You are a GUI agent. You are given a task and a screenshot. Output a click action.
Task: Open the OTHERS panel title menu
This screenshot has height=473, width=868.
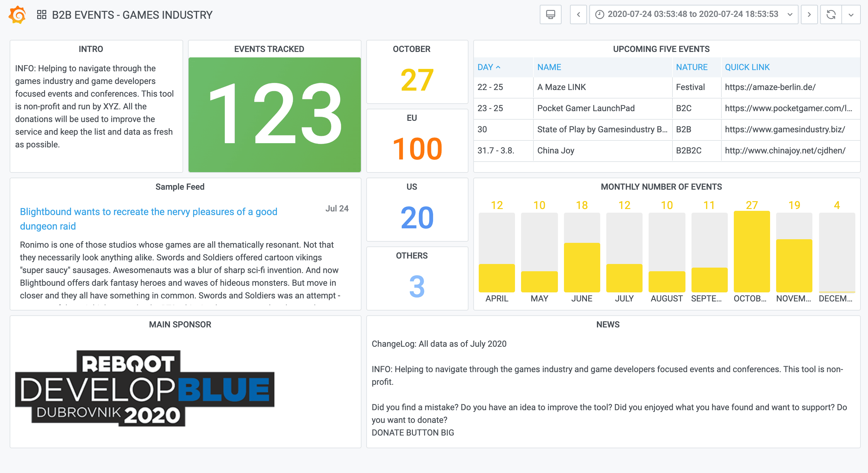point(411,256)
